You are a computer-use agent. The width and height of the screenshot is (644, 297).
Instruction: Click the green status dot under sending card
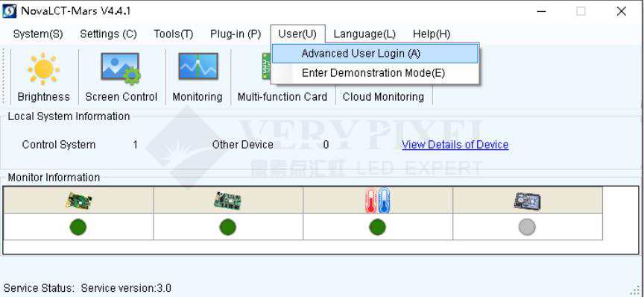78,227
